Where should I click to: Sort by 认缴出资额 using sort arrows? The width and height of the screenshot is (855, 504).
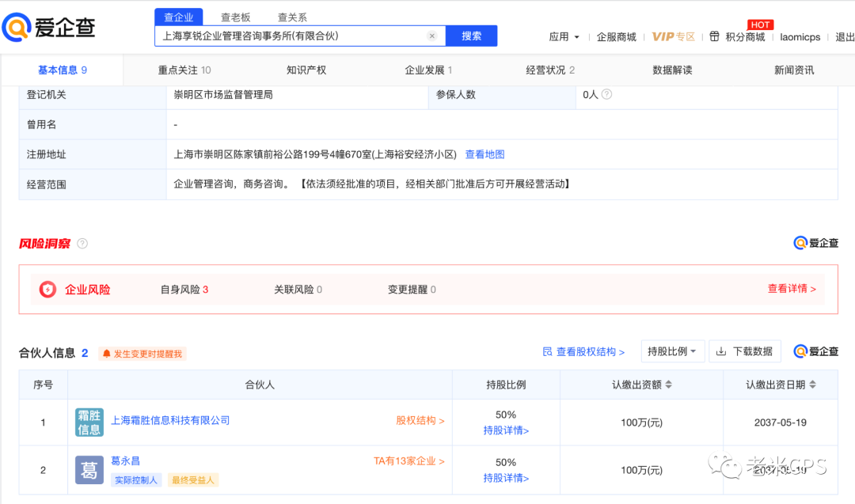[668, 385]
